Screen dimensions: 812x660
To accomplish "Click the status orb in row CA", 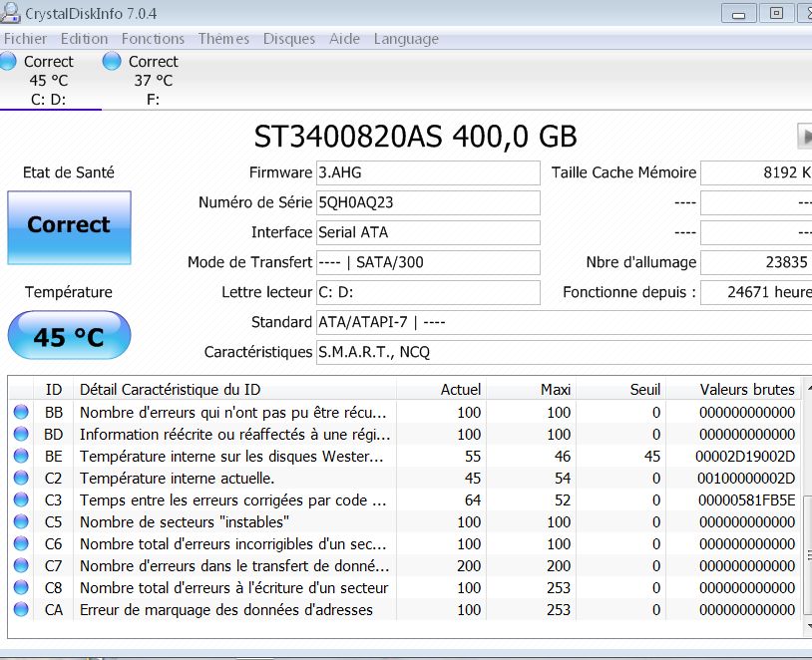I will (x=21, y=609).
